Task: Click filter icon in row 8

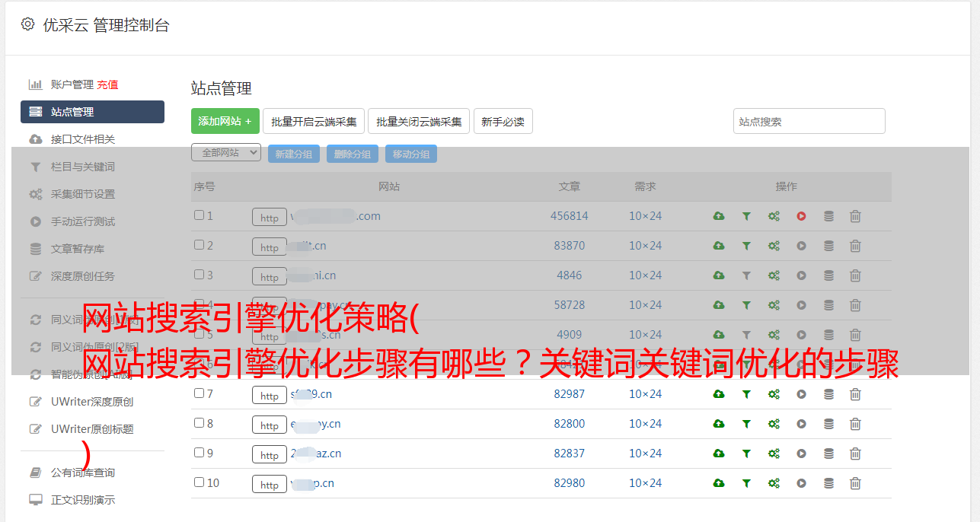Action: (x=746, y=424)
